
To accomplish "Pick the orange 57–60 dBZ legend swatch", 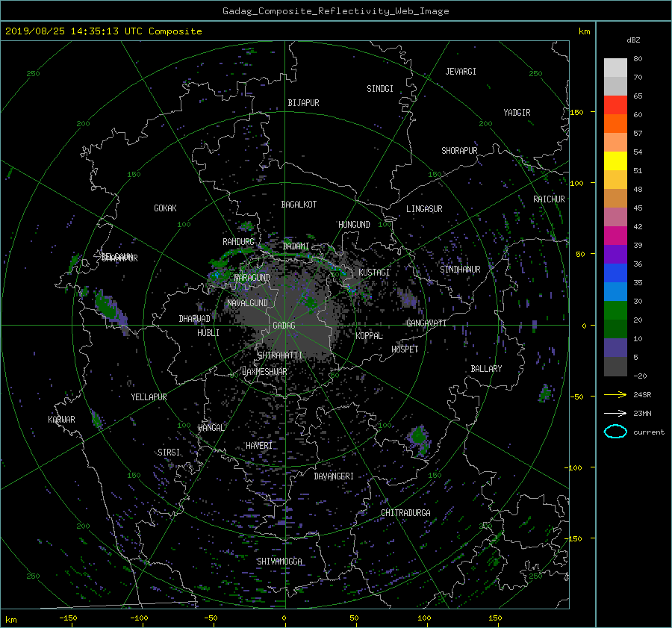I will 615,123.
